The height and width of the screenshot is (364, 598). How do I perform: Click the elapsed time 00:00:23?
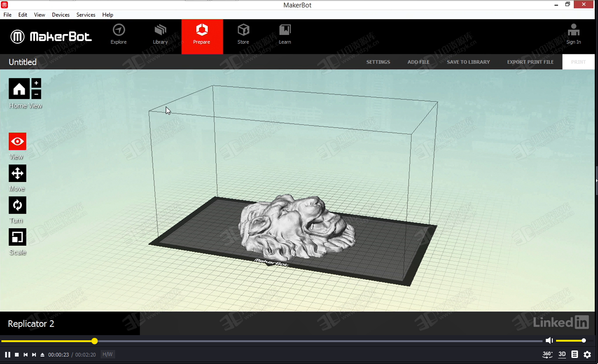tap(59, 355)
